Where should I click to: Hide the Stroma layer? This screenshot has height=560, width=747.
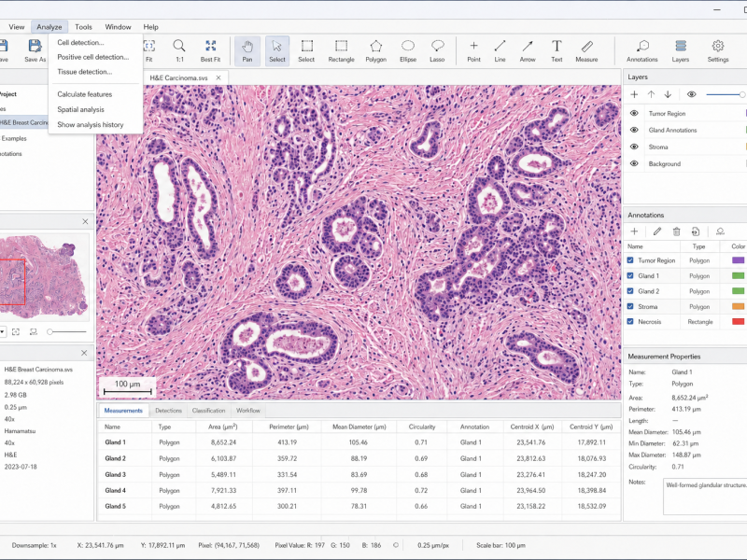click(634, 147)
